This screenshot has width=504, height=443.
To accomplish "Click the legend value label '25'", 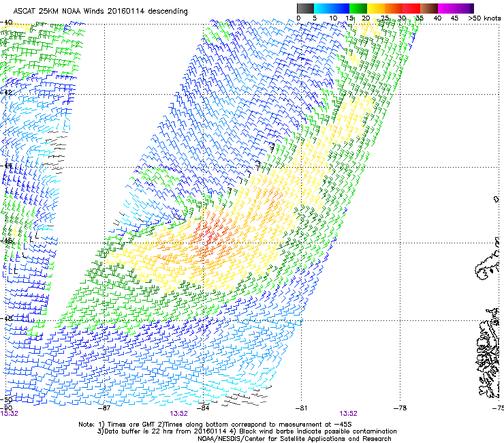I will click(385, 18).
